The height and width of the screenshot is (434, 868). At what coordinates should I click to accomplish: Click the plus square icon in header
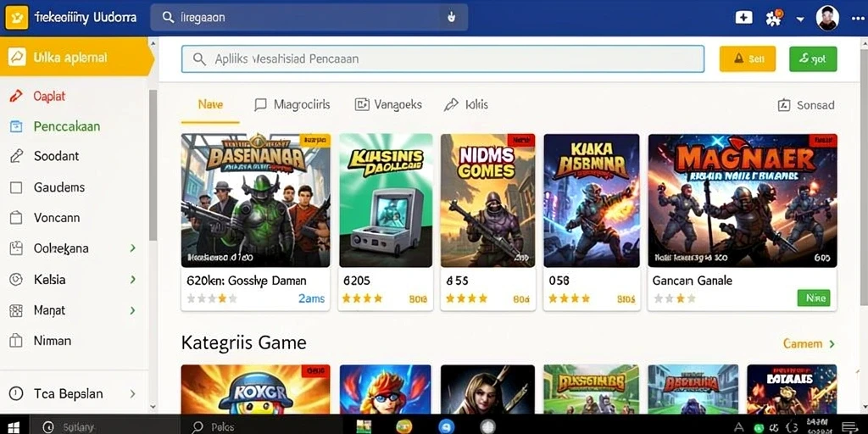743,18
